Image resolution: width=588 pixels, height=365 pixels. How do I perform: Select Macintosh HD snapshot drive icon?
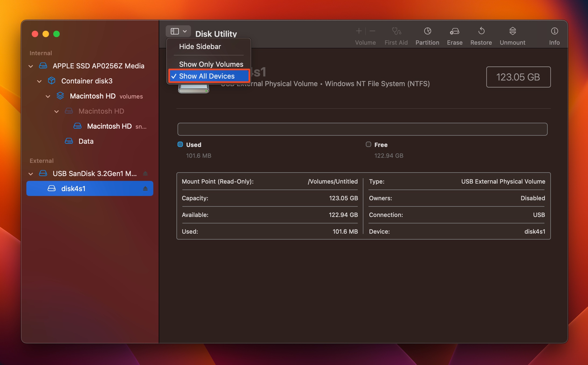pyautogui.click(x=77, y=126)
